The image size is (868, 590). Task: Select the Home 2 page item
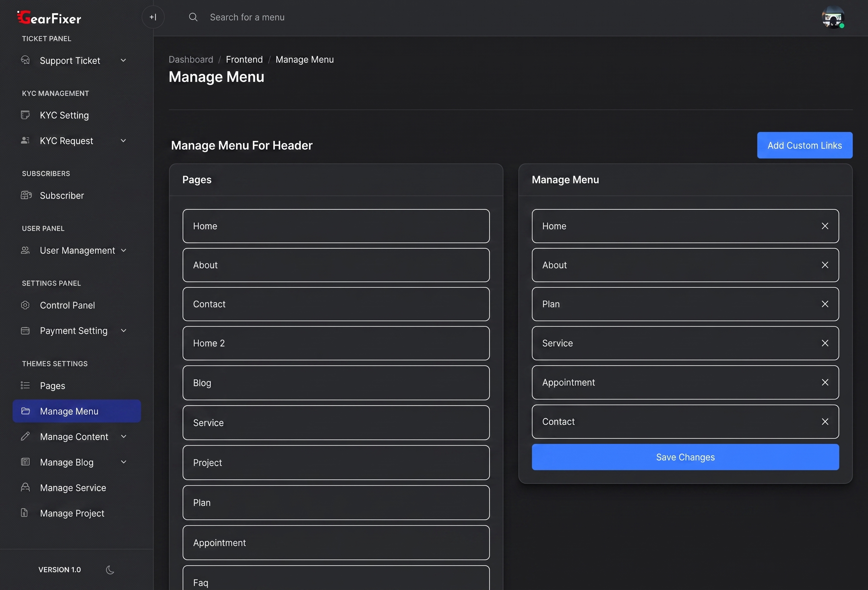(x=336, y=343)
